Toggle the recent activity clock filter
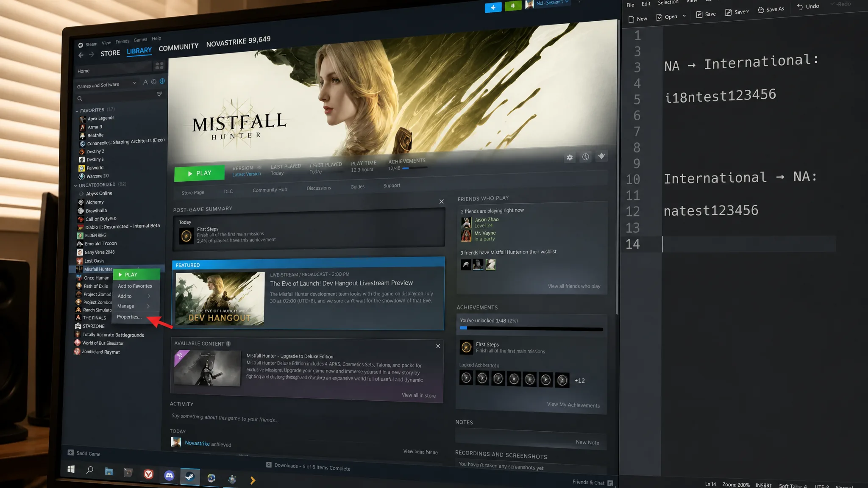 pos(154,82)
